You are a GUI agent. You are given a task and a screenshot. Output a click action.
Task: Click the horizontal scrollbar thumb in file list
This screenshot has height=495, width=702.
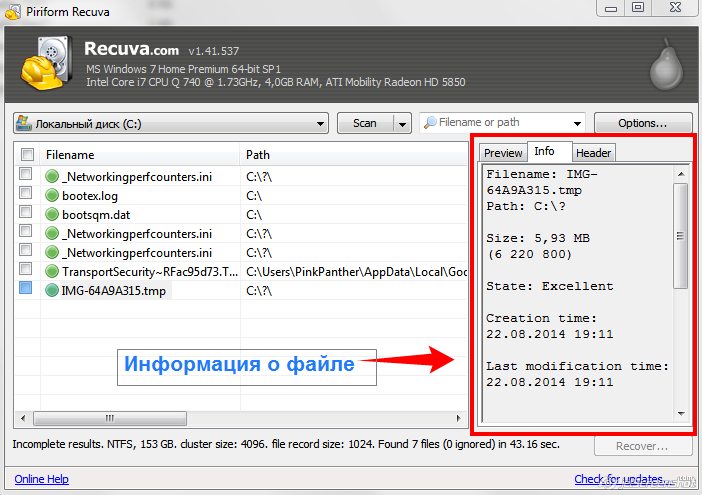pyautogui.click(x=110, y=418)
